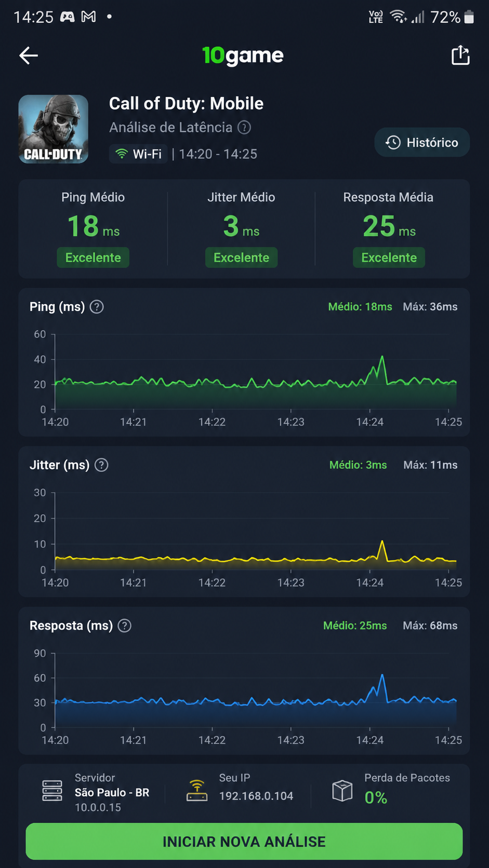Tap the IP address 192.168.0.104
The height and width of the screenshot is (868, 489).
pyautogui.click(x=256, y=796)
